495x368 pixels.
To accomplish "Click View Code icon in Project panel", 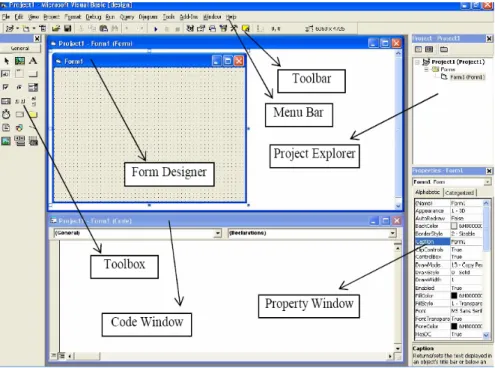I will (x=418, y=49).
